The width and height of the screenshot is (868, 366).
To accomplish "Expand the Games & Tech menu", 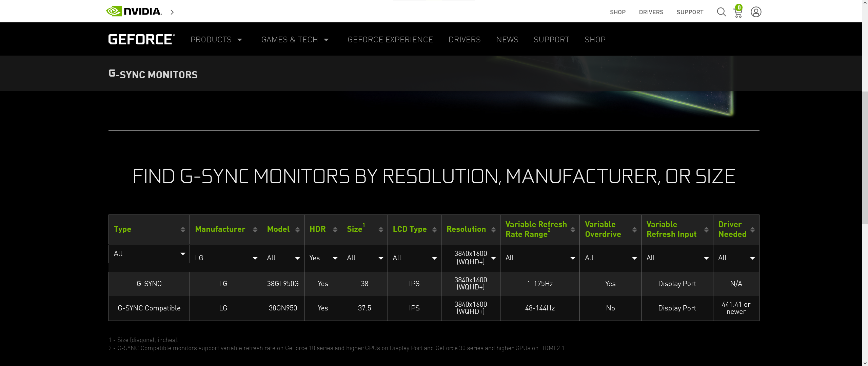I will coord(295,40).
